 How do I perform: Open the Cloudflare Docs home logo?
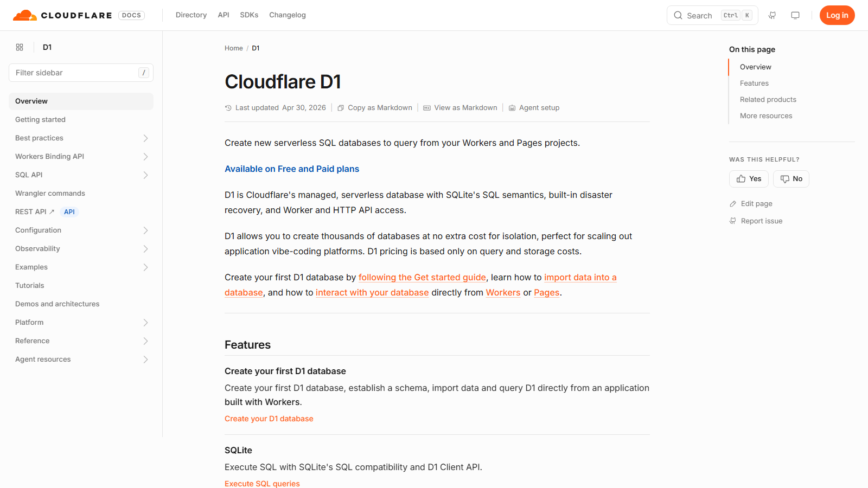click(x=79, y=15)
